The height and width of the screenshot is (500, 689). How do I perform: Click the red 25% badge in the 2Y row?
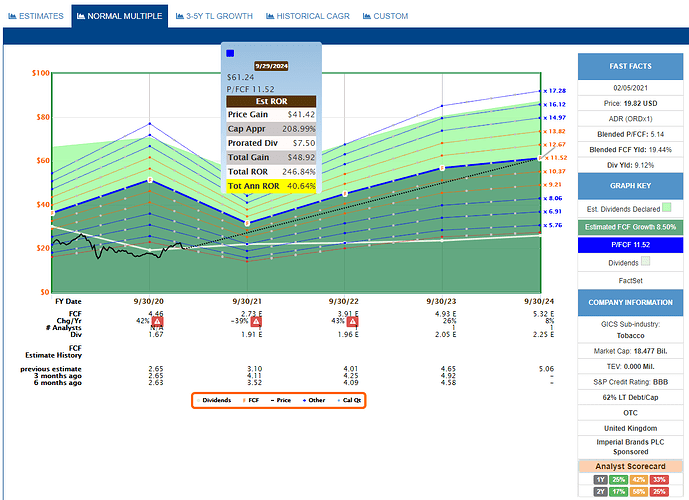tap(659, 492)
